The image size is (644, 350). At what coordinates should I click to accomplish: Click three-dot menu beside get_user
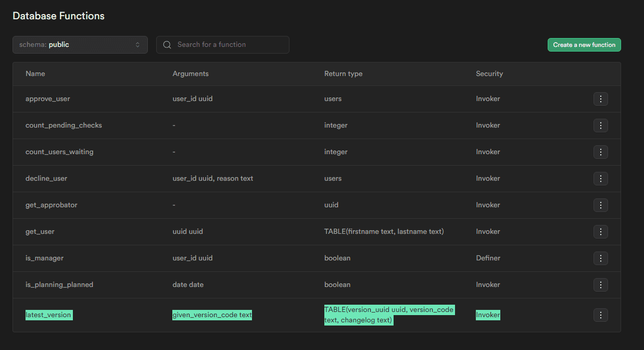[600, 232]
